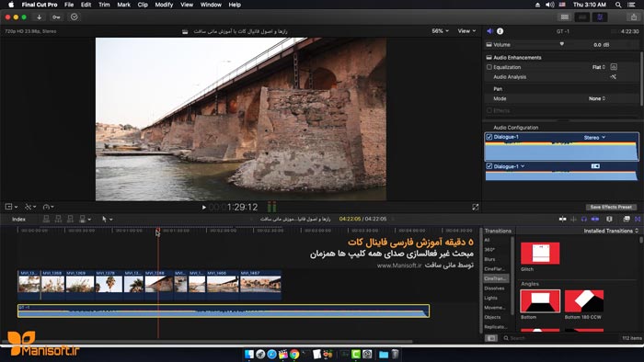This screenshot has height=362, width=644.
Task: Open clip appearance filmstrip icon
Action: pos(609,220)
